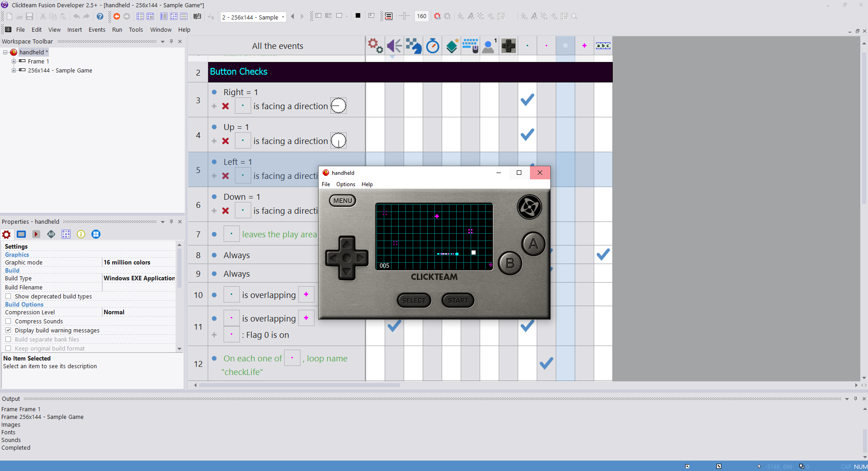This screenshot has height=471, width=868.
Task: Click the Storyboard Controls icon in event header
Action: pos(414,46)
